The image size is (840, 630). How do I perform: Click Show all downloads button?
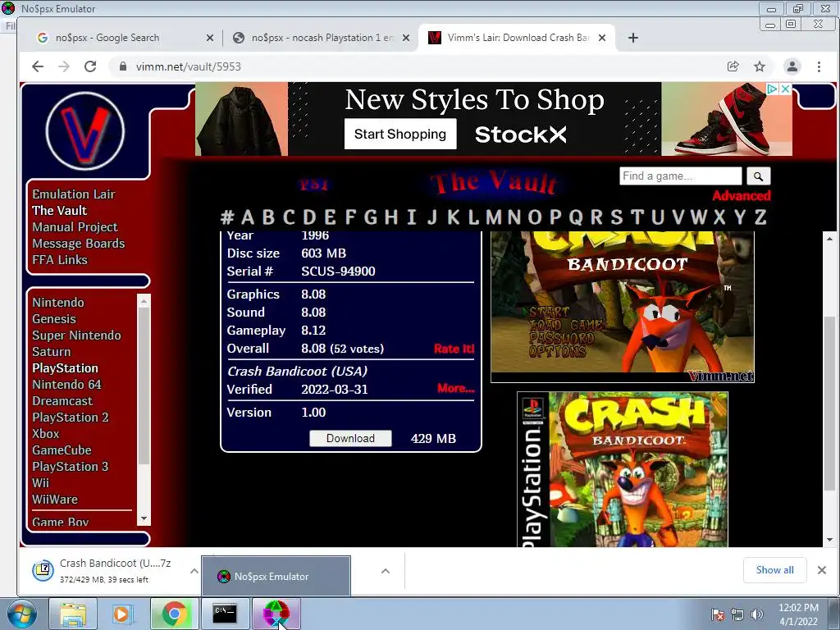774,570
